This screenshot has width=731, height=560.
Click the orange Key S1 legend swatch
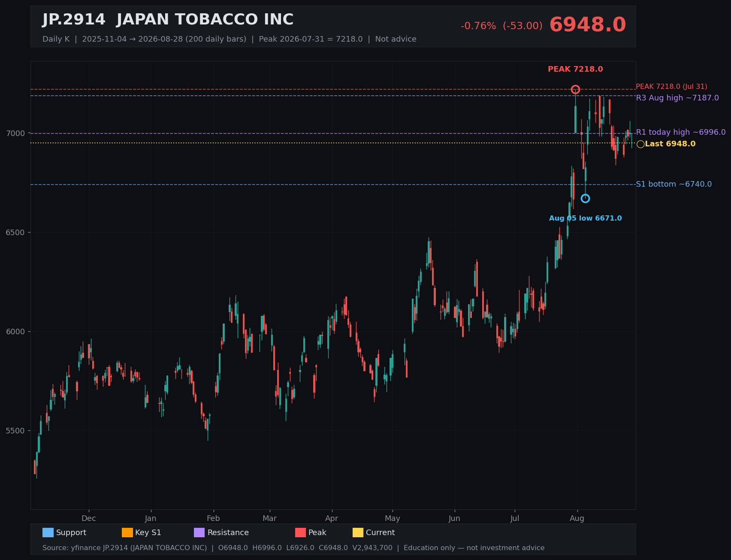pos(127,533)
